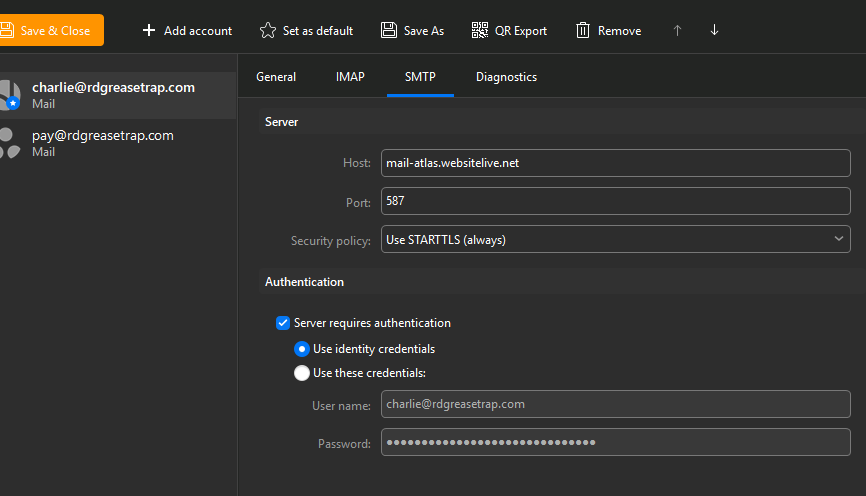Screen dimensions: 866x496
Task: Open the IMAP tab
Action: (x=350, y=77)
